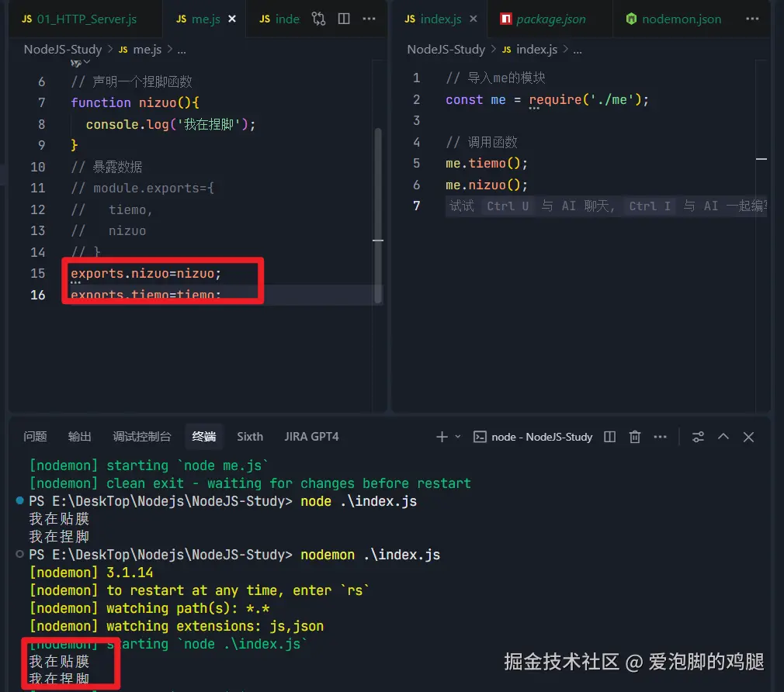
Task: Open the package.json tab
Action: (543, 19)
